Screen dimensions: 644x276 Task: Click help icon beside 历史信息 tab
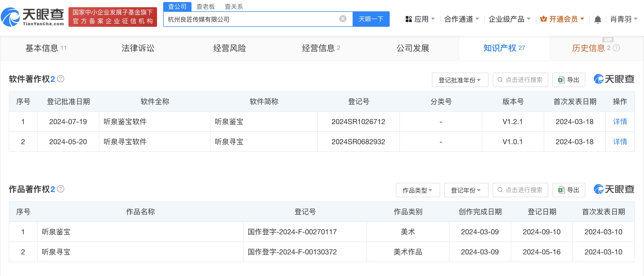616,48
